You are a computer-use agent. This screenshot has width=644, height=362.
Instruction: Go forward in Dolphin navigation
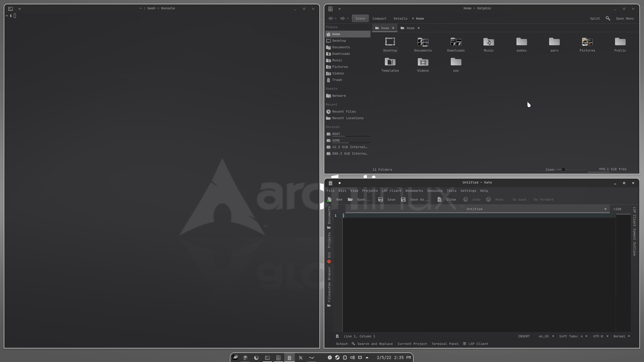point(342,18)
